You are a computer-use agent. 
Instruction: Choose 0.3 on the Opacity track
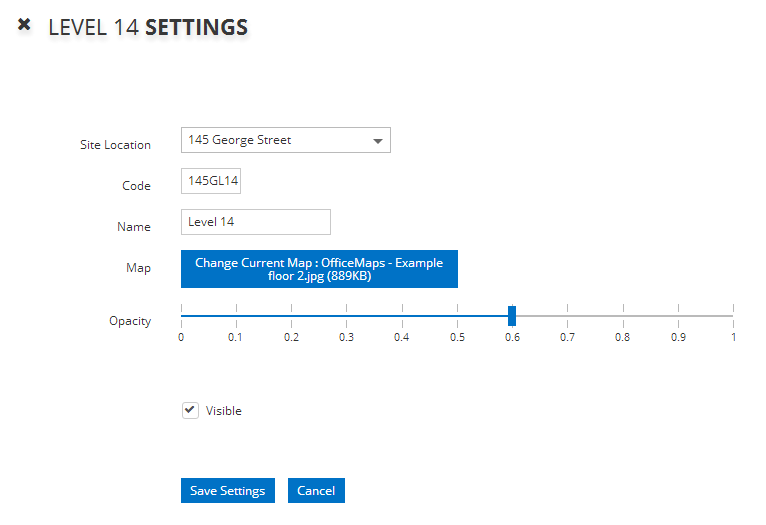[x=347, y=316]
